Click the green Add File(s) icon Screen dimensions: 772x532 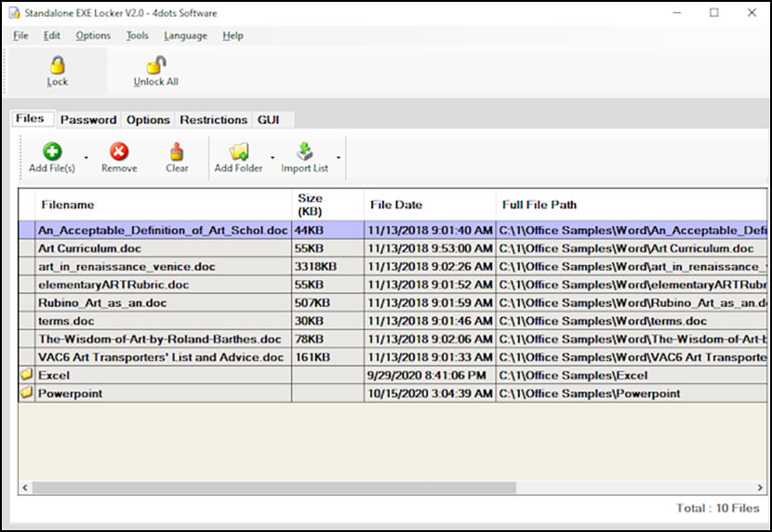click(52, 152)
